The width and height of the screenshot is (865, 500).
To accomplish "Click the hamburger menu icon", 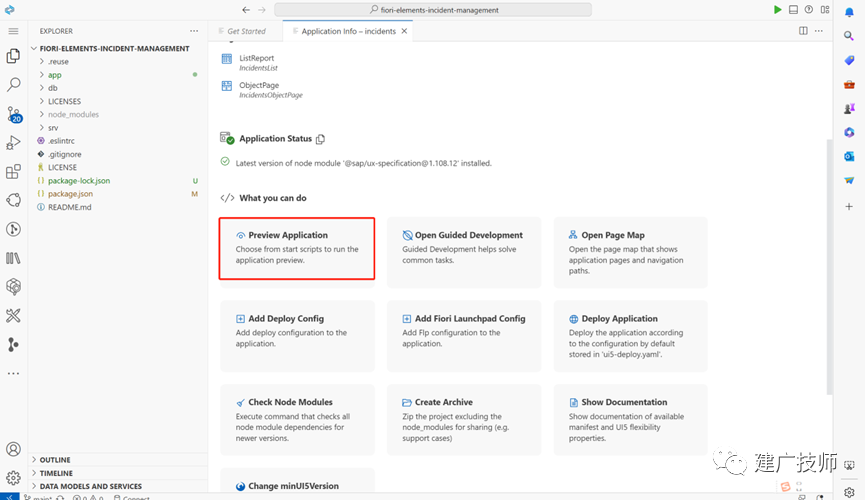I will [13, 31].
